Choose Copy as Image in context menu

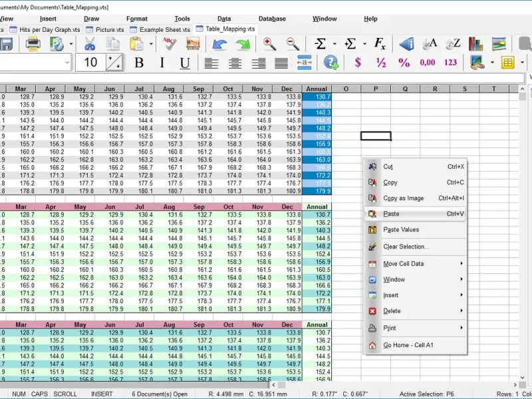tap(415, 198)
